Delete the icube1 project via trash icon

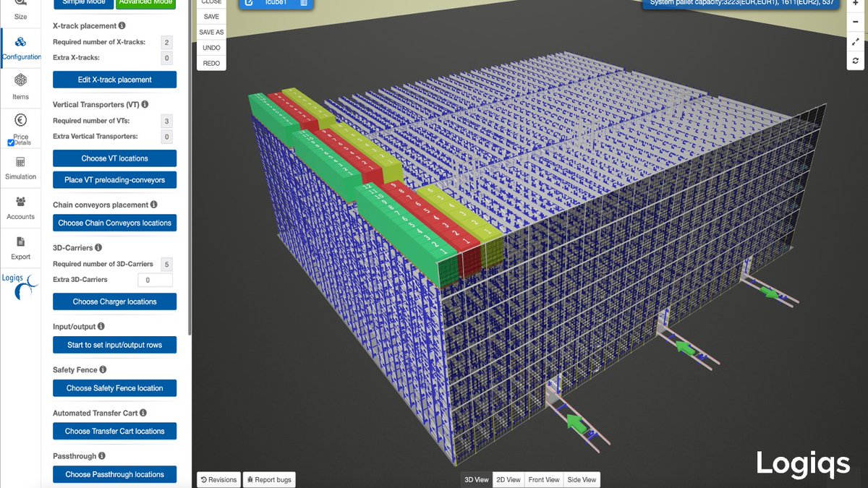coord(304,2)
